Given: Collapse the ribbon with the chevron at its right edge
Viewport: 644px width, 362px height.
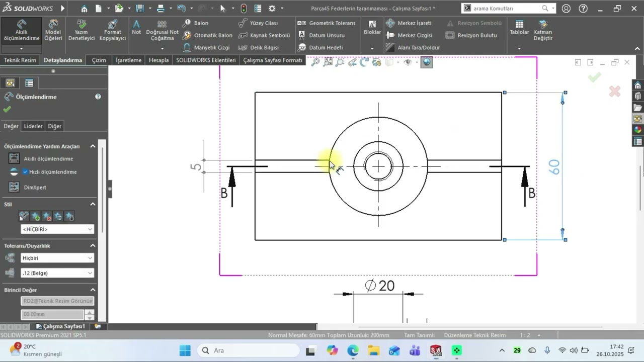Looking at the screenshot, I should 638,49.
